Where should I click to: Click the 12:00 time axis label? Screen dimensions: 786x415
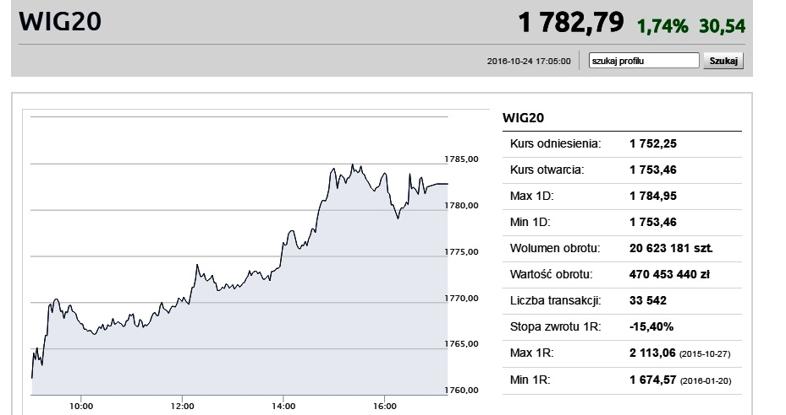point(182,406)
